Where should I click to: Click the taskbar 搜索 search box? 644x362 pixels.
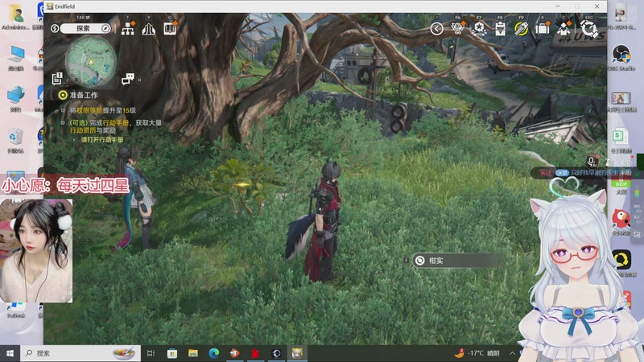click(x=80, y=353)
